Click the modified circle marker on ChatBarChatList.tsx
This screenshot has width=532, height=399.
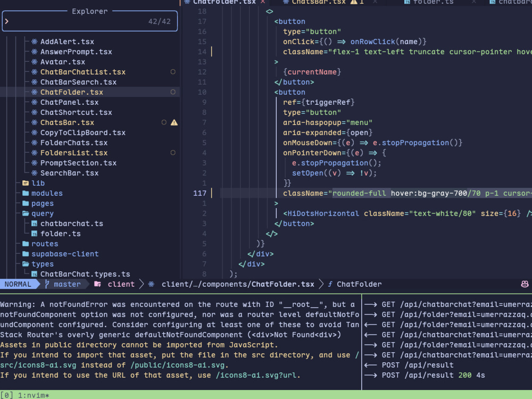173,72
